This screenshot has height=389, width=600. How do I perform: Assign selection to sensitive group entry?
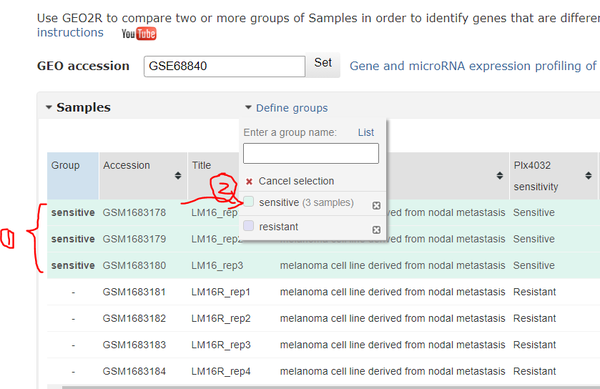(306, 202)
